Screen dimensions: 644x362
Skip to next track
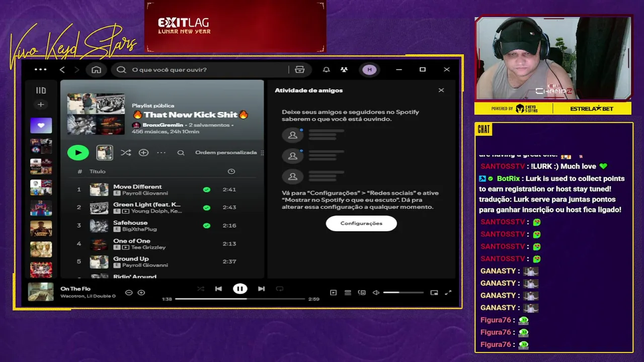tap(261, 289)
